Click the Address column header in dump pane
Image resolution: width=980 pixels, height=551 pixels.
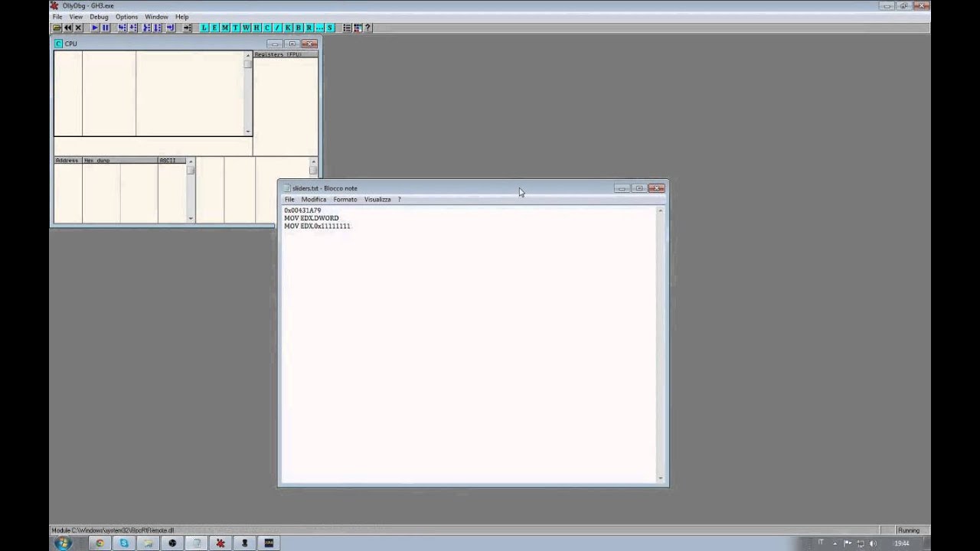67,160
